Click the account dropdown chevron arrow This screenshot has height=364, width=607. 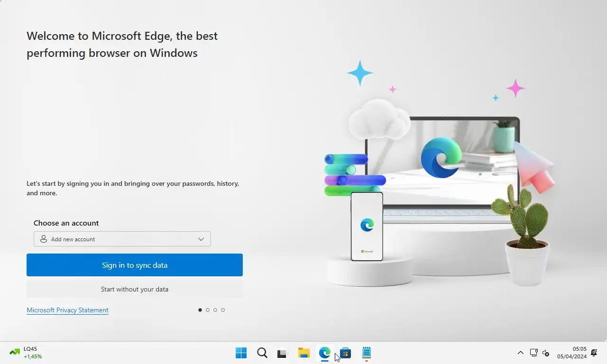[201, 239]
